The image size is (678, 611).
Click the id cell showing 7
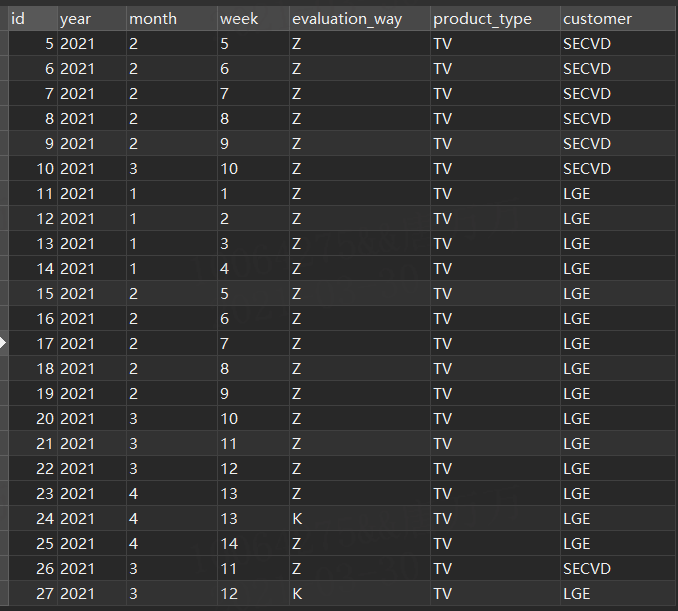pos(33,93)
